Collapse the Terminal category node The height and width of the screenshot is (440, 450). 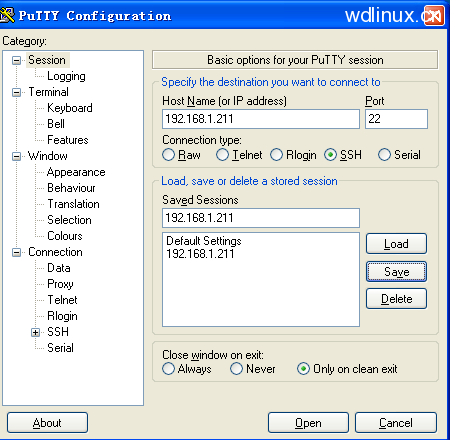point(16,92)
